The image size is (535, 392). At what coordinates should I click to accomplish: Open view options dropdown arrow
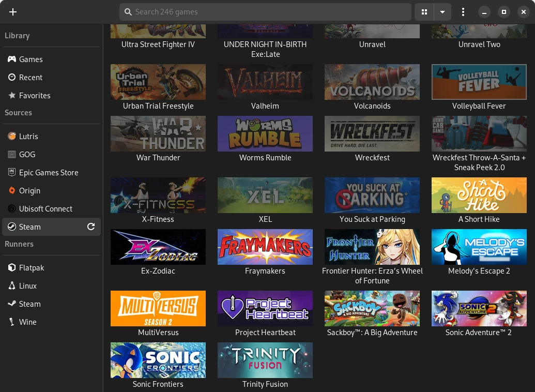click(442, 12)
